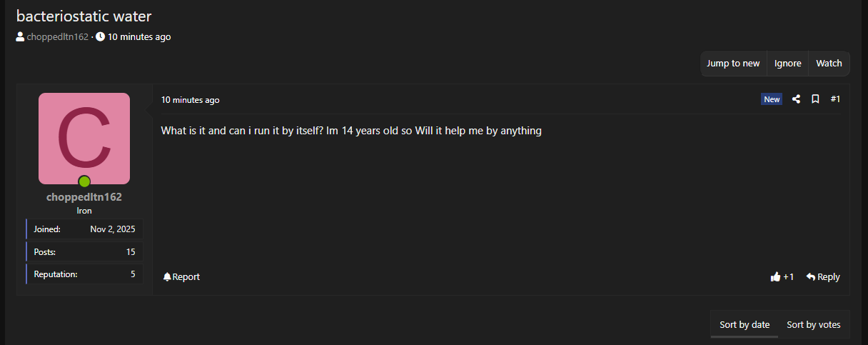Click the user icon beside thread author

(x=20, y=36)
